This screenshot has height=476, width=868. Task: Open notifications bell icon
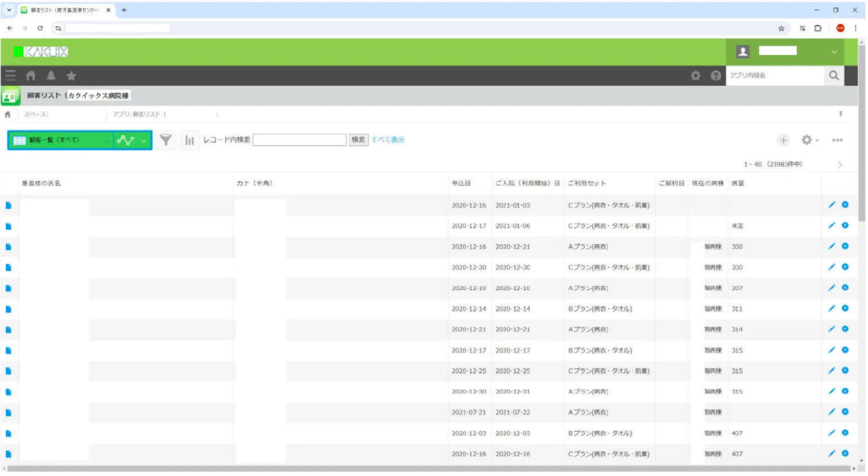(51, 76)
